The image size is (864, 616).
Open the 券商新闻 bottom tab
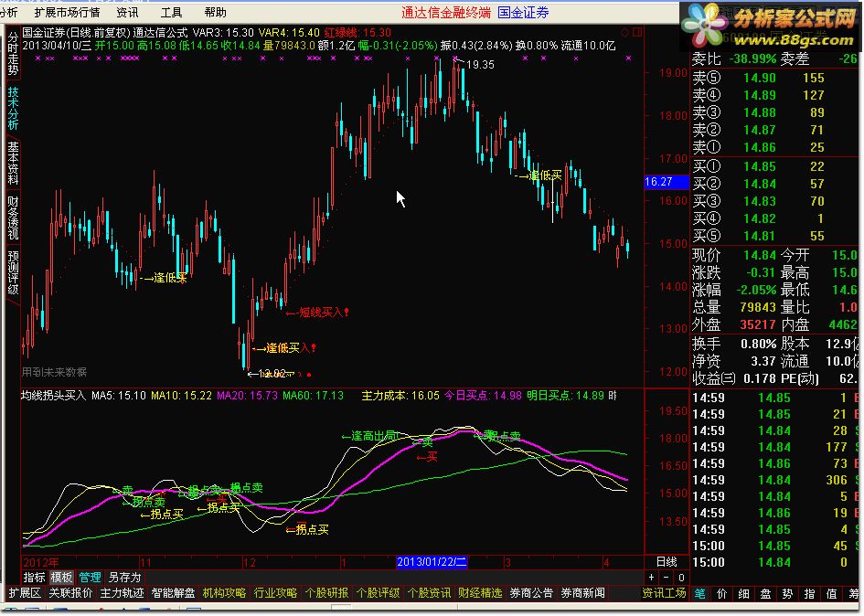point(583,593)
